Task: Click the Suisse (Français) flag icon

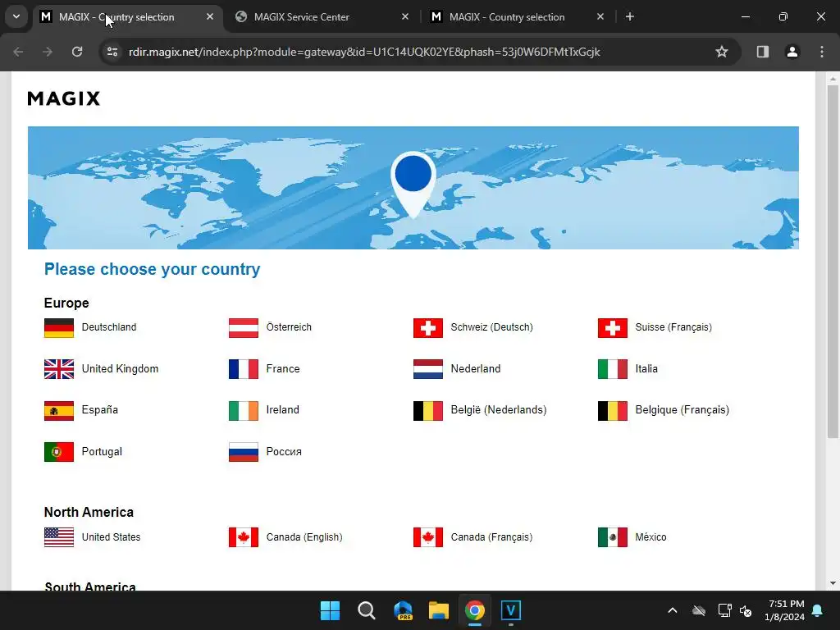Action: coord(612,328)
